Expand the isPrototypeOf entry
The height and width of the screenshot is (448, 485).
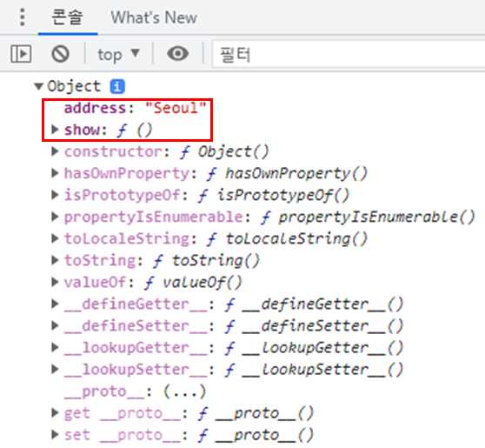[55, 195]
